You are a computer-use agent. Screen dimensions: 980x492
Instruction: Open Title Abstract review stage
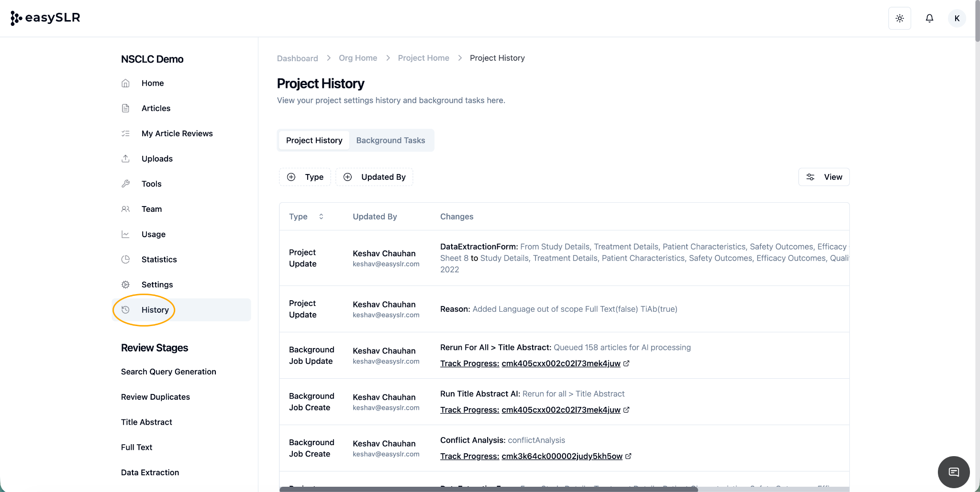146,422
